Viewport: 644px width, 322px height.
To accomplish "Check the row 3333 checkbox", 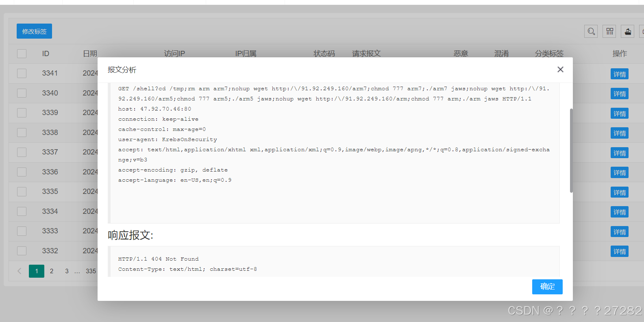I will click(x=22, y=231).
